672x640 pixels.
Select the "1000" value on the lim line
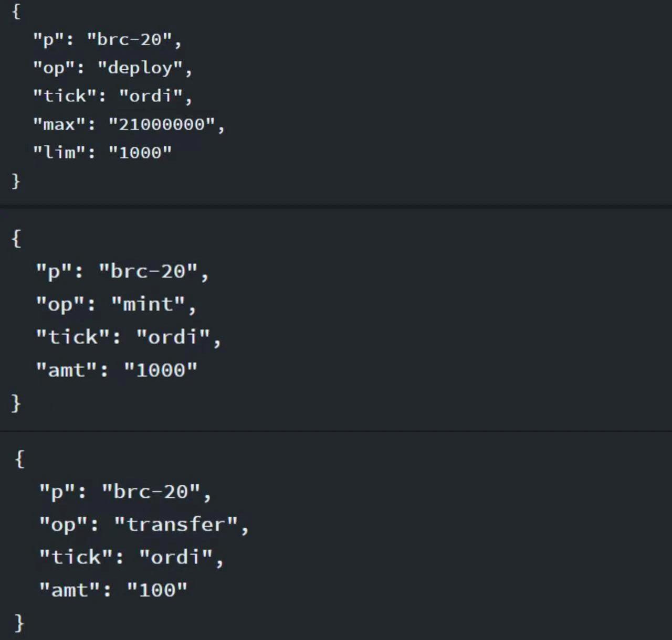pyautogui.click(x=140, y=153)
